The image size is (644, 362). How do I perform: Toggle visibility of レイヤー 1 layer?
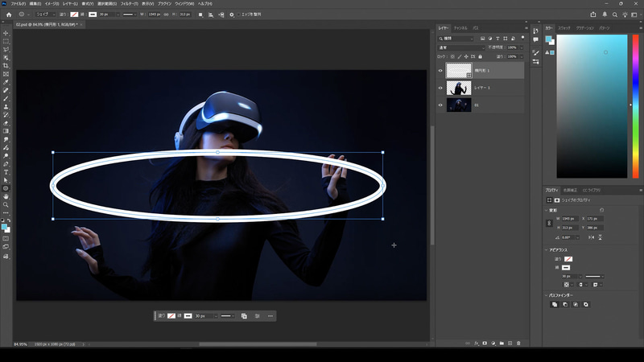(x=440, y=88)
